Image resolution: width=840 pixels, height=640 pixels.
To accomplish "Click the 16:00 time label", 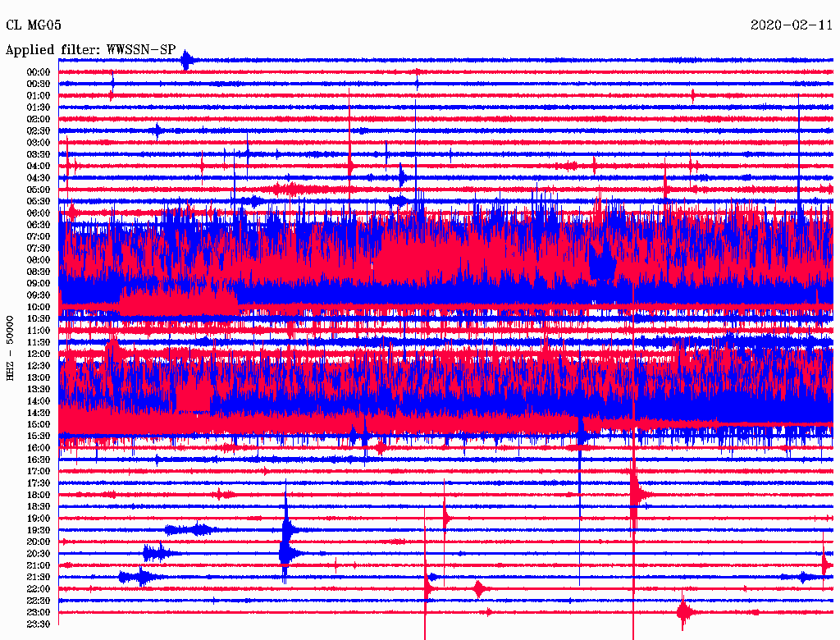I will 39,448.
